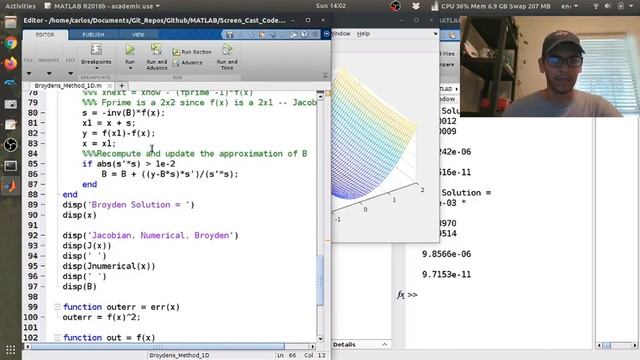Open Chrome from the Ubuntu dock
This screenshot has height=360, width=640.
(x=11, y=43)
